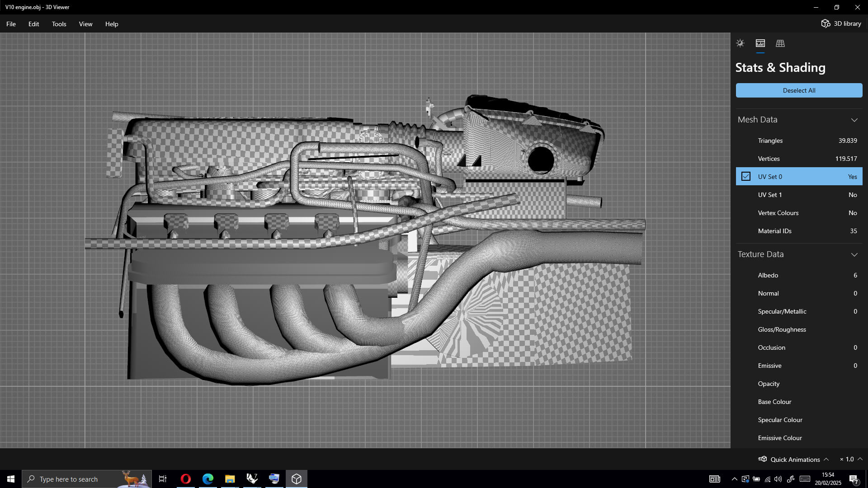Screen dimensions: 868x488
Task: Open the Help menu
Action: 112,24
